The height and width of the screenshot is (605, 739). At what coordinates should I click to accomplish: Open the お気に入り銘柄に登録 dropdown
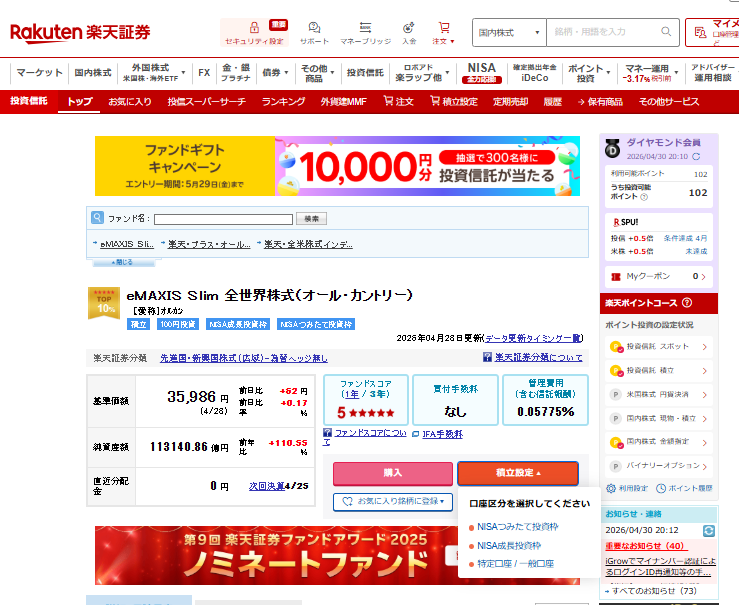(393, 501)
